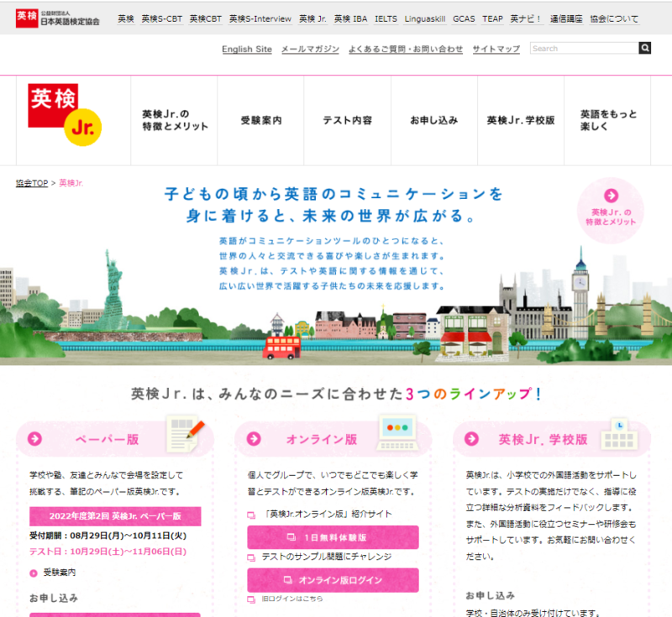Viewport: 672px width, 617px height.
Task: Go to the English Site link
Action: point(247,49)
